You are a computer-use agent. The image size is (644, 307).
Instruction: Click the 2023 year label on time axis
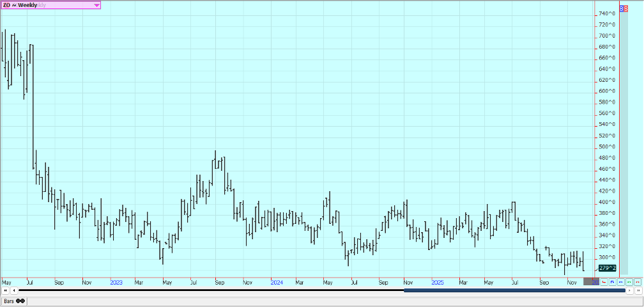[116, 282]
